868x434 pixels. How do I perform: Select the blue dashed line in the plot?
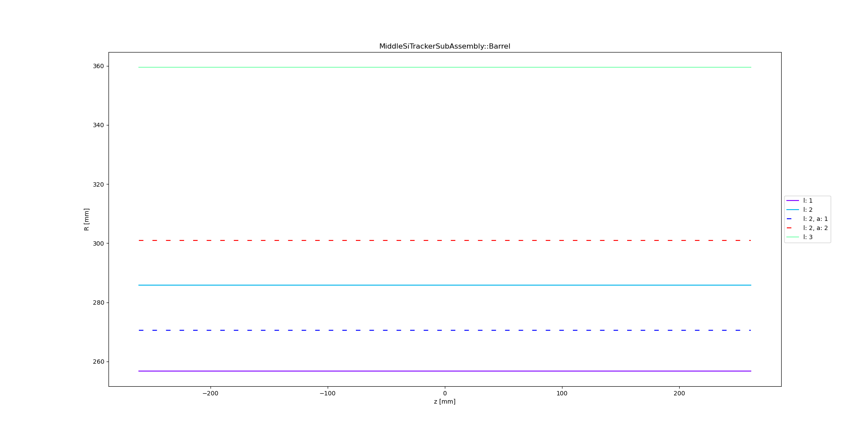pyautogui.click(x=438, y=330)
